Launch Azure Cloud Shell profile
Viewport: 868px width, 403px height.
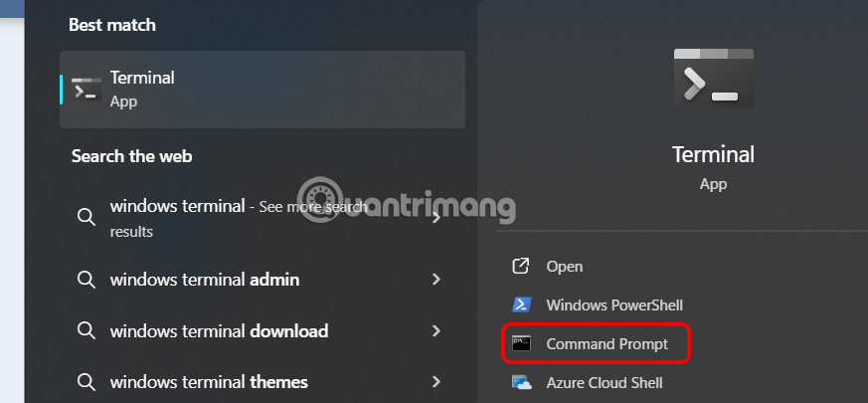[x=605, y=382]
